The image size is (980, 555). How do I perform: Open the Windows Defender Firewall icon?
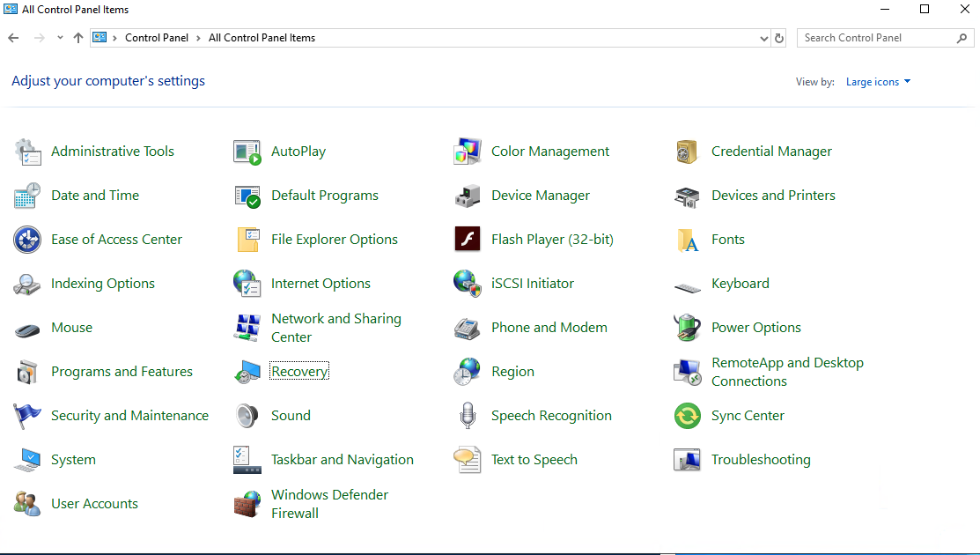tap(247, 504)
